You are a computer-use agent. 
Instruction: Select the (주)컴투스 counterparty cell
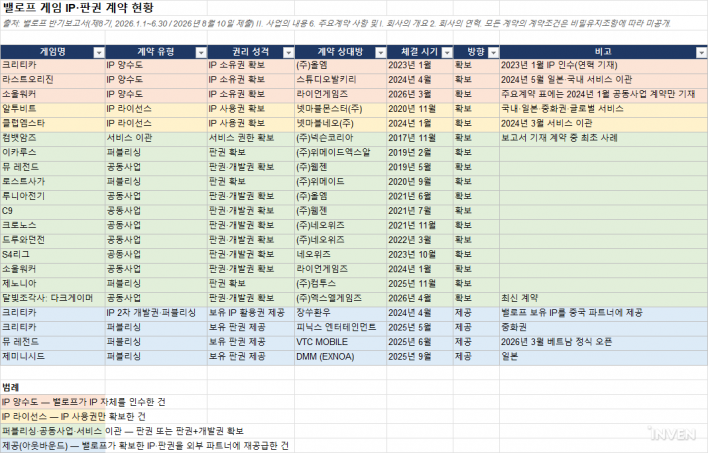point(340,284)
